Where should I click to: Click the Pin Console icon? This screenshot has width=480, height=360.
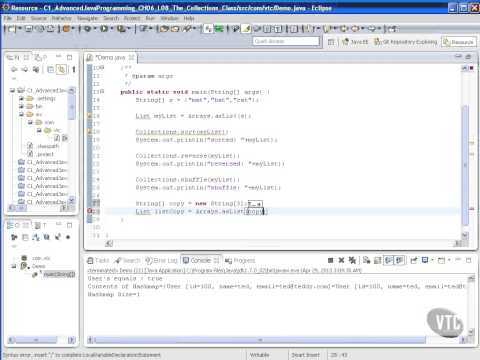(414, 260)
